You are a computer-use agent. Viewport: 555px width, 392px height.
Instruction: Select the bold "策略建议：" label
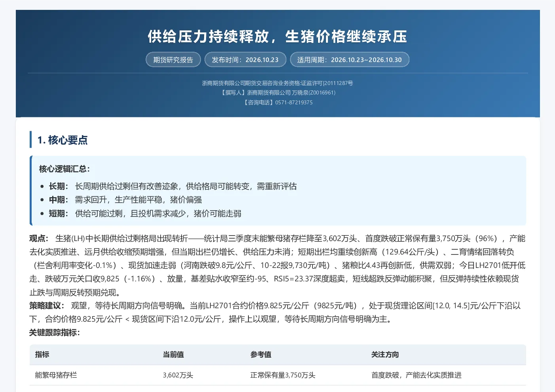(x=47, y=305)
